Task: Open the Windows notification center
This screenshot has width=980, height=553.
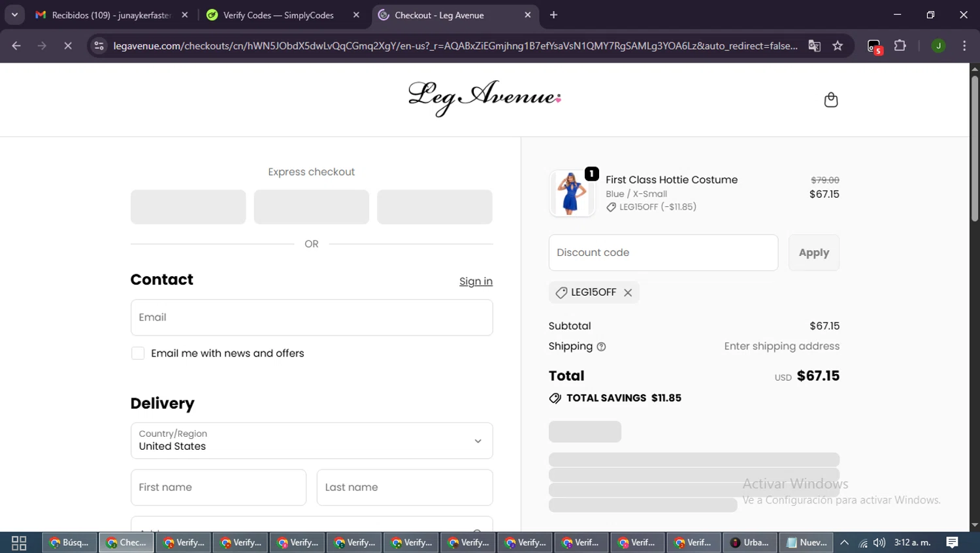Action: pyautogui.click(x=952, y=543)
